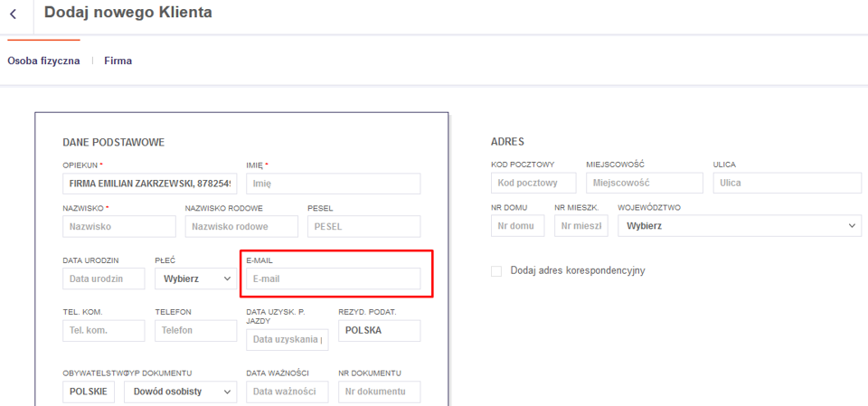Open the Płeć dropdown
Image resolution: width=868 pixels, height=406 pixels.
pos(195,279)
